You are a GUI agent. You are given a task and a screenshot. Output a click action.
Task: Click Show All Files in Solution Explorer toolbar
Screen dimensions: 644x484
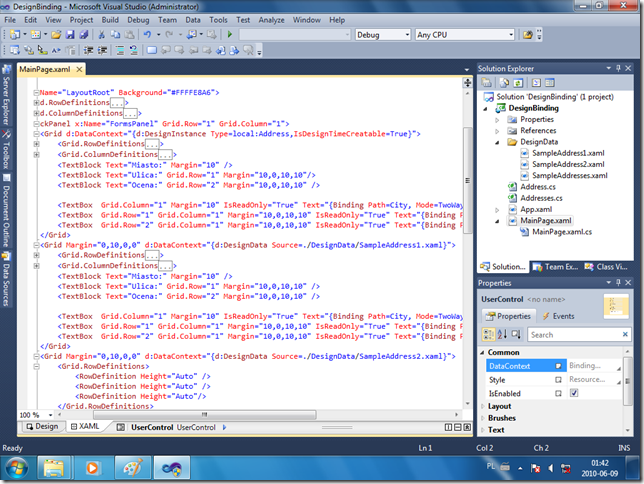click(504, 83)
